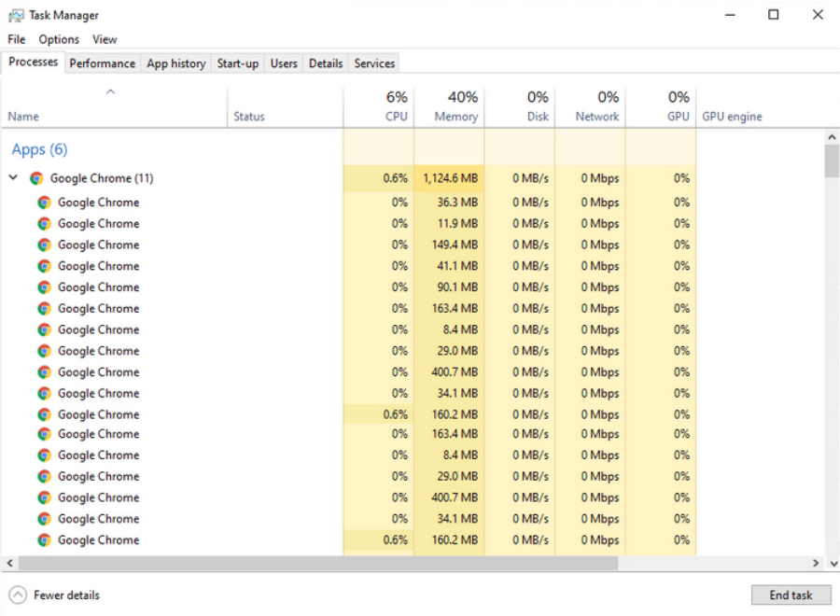Image resolution: width=840 pixels, height=616 pixels.
Task: Click the vertical scrollbar thumb
Action: [x=832, y=161]
